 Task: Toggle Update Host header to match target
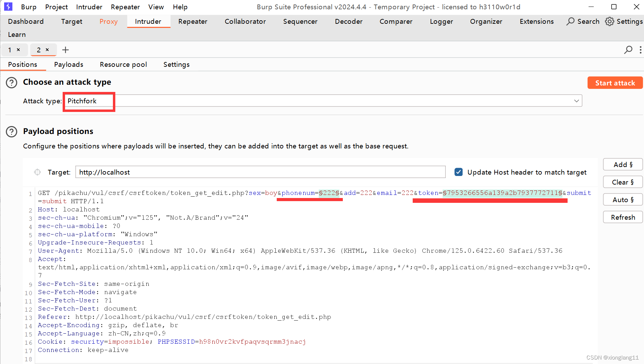click(458, 172)
